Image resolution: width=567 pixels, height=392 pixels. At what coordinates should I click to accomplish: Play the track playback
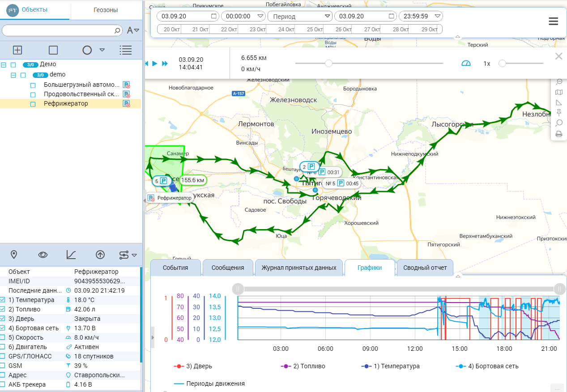point(155,64)
